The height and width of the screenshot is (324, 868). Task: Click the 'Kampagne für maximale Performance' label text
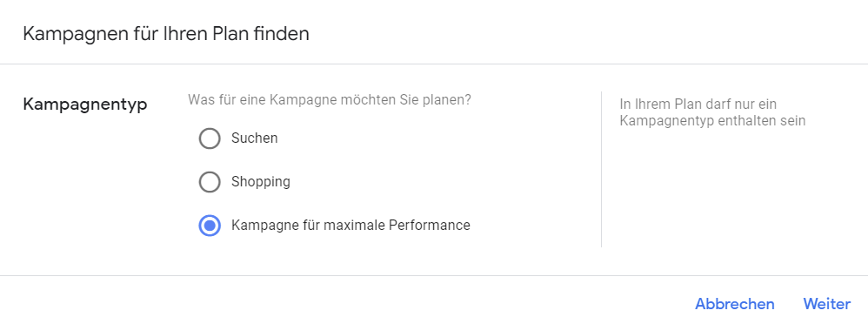351,226
